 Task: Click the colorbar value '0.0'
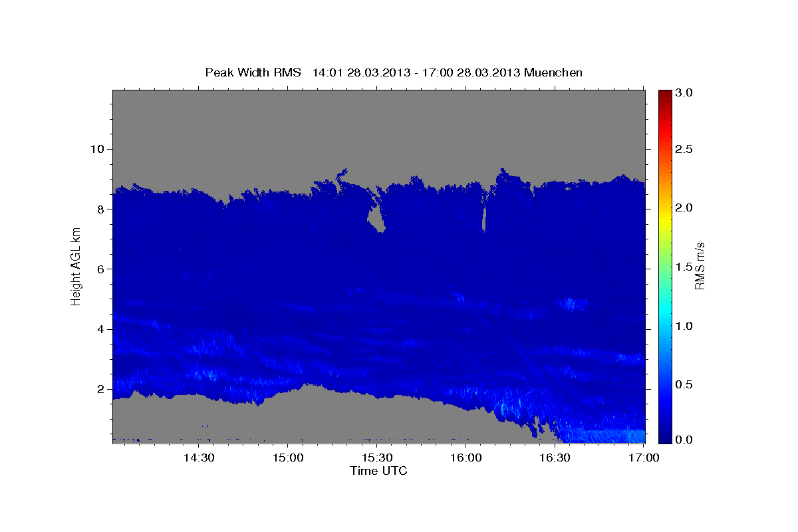click(x=683, y=440)
